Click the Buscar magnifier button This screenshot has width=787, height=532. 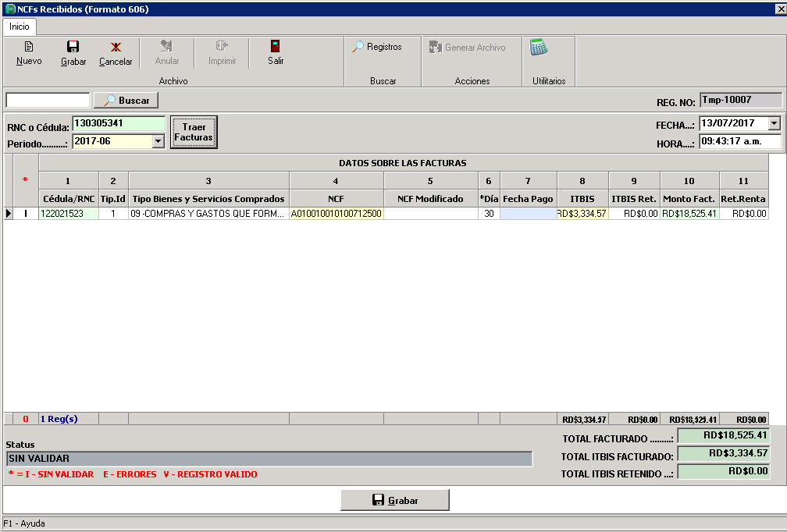[125, 100]
